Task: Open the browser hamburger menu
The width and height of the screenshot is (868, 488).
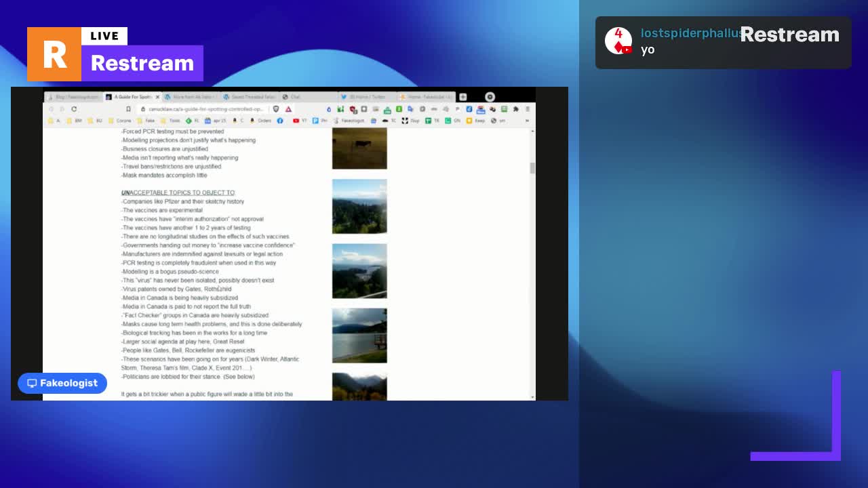Action: coord(528,109)
